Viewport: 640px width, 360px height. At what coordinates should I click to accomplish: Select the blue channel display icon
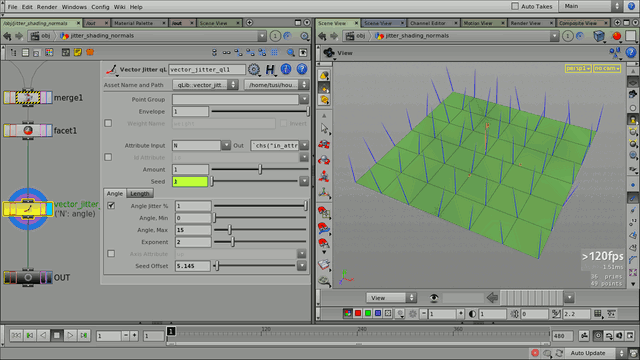tap(378, 313)
